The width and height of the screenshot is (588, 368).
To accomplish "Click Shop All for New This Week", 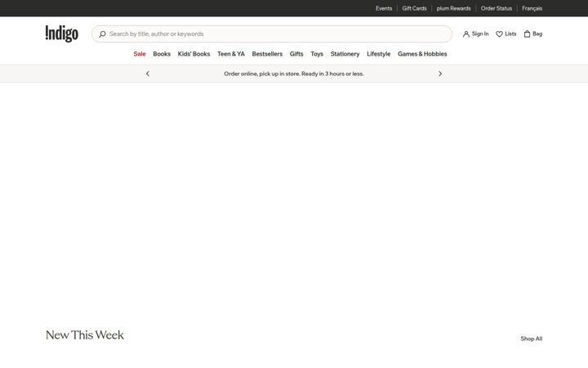I will (x=532, y=339).
